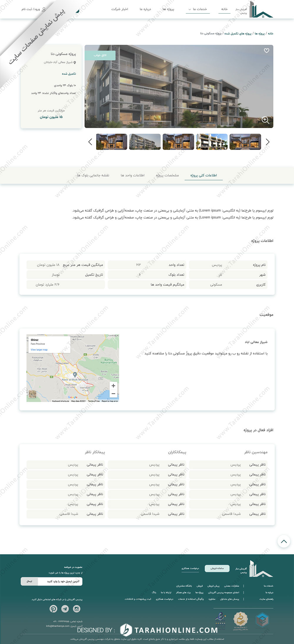
Task: Open footer link پرسش های متداول
Action: point(230,599)
